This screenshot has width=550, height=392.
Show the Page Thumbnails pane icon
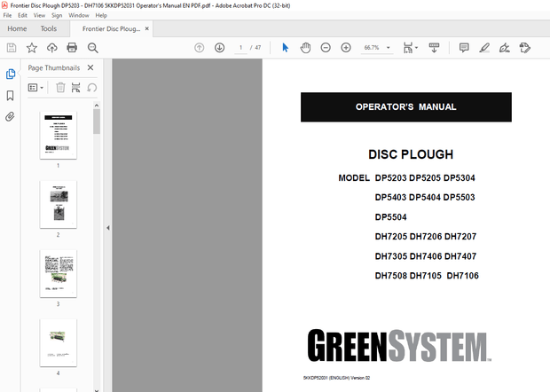pos(11,74)
